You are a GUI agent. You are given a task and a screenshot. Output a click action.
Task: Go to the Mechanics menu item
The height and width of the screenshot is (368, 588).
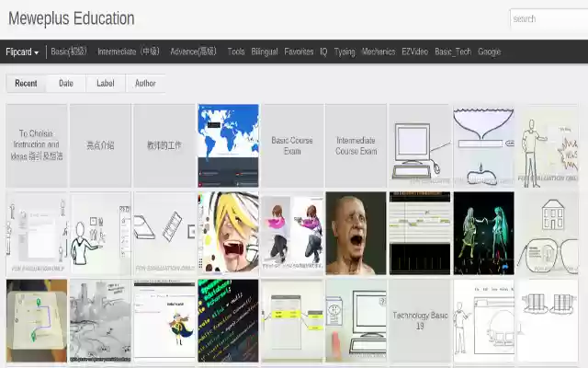click(x=379, y=52)
